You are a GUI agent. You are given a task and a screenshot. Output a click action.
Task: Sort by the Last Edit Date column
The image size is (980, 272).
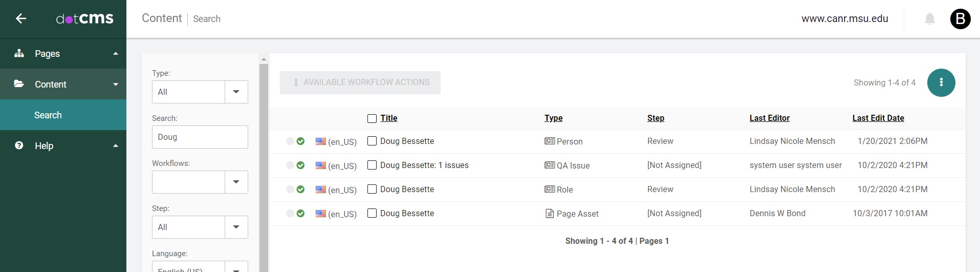point(878,118)
